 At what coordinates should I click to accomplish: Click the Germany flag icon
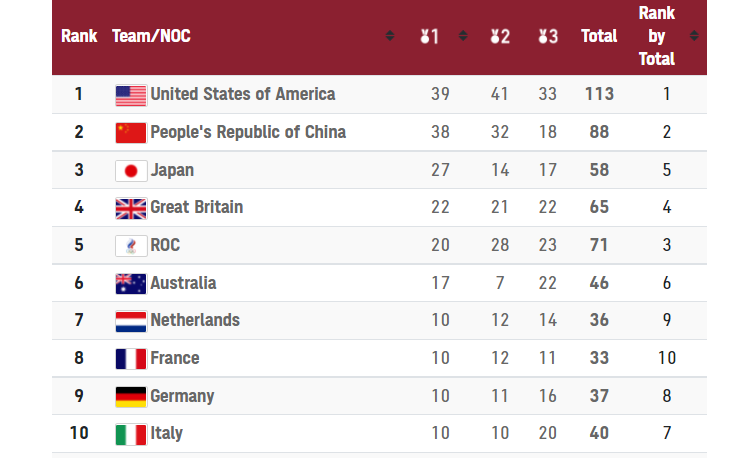pyautogui.click(x=131, y=397)
